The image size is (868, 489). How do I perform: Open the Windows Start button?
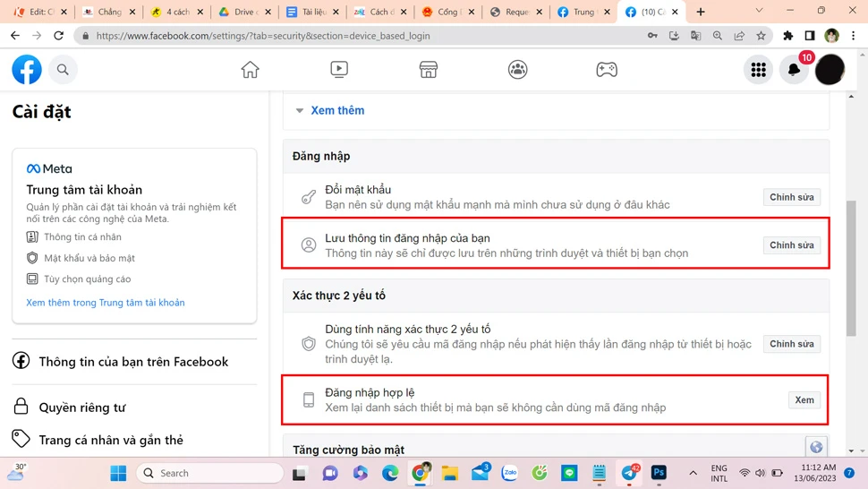point(118,473)
